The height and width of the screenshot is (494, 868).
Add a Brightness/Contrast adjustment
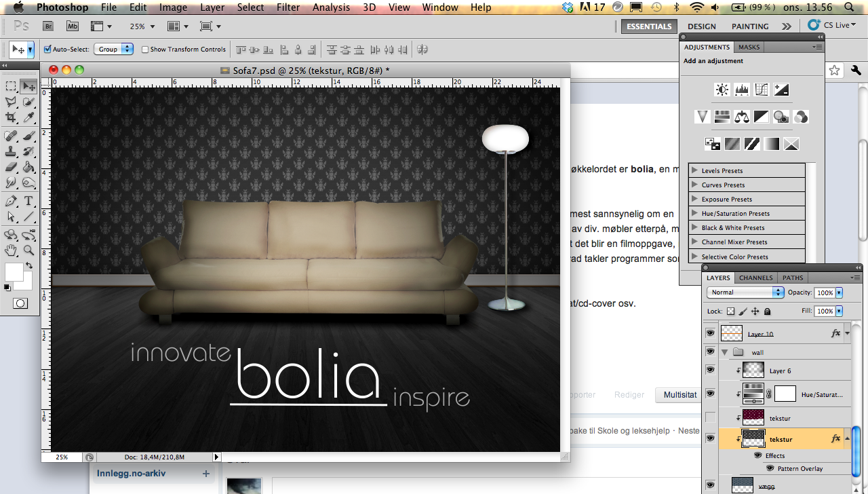click(x=722, y=90)
